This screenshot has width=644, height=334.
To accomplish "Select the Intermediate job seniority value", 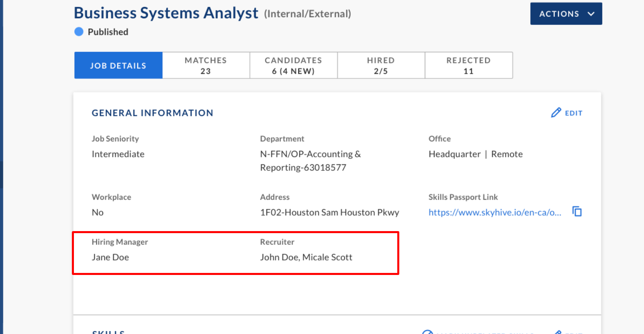I will [x=118, y=154].
